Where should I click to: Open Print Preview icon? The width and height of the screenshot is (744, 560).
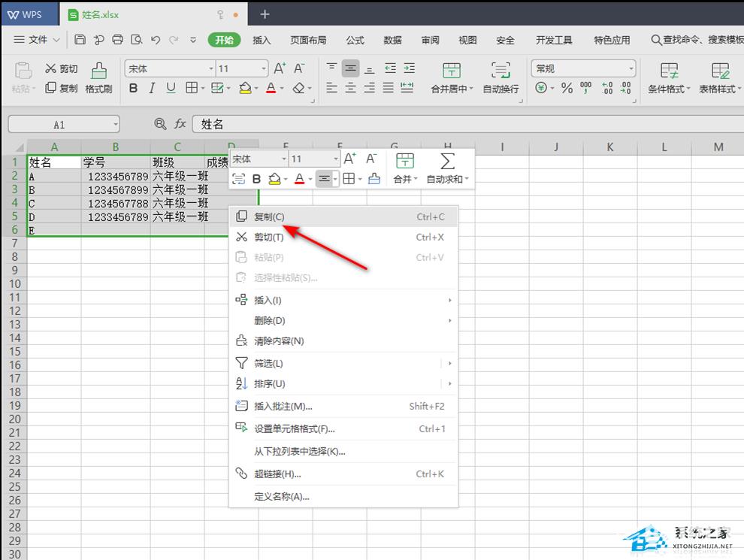tap(137, 40)
